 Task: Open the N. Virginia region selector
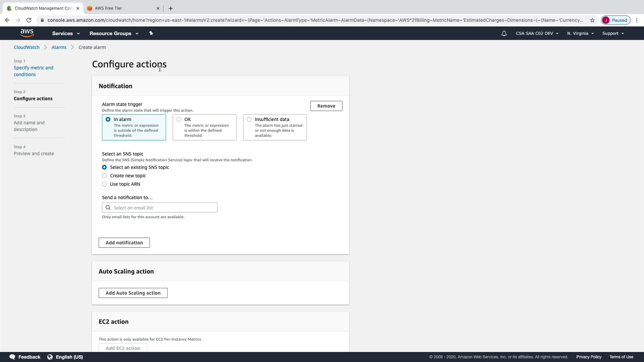point(580,33)
